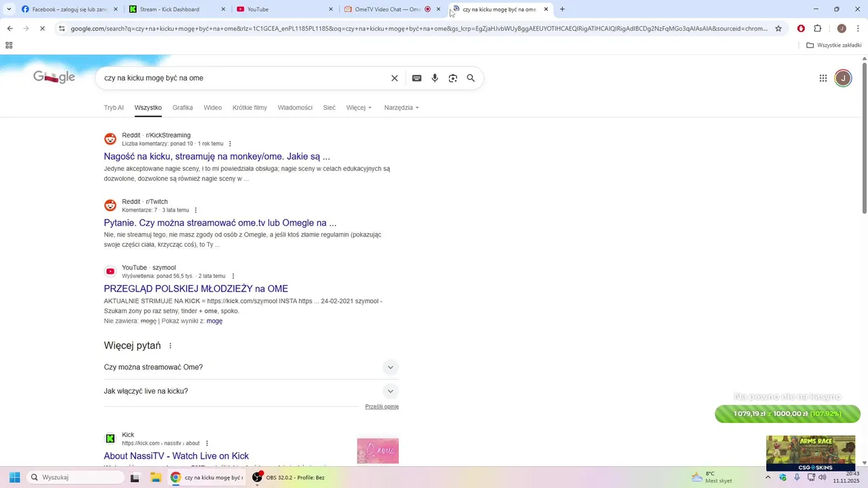This screenshot has height=488, width=868.
Task: Open the Google account avatar menu
Action: pos(843,78)
